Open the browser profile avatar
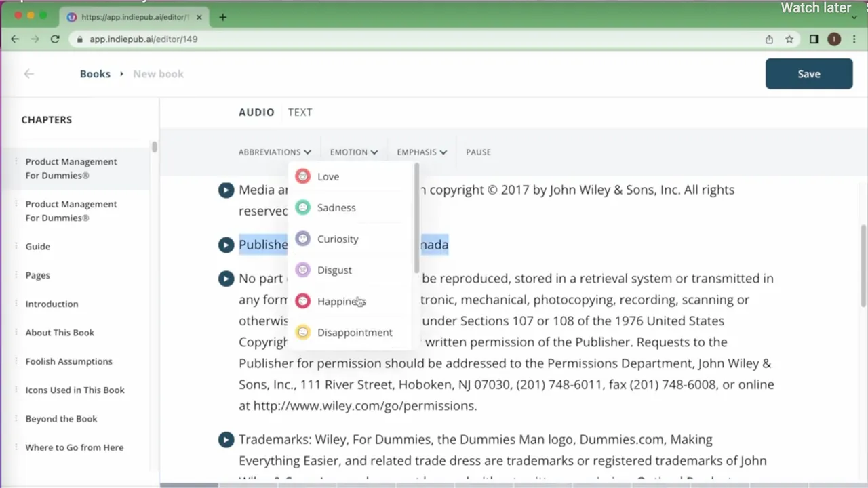This screenshot has width=868, height=488. pos(834,39)
